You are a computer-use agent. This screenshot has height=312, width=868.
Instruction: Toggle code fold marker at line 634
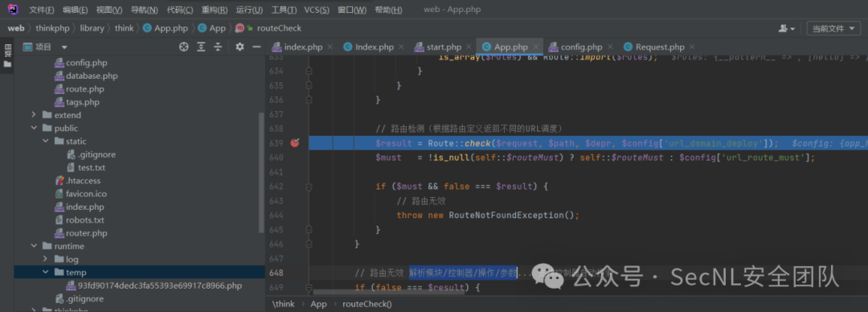(x=309, y=71)
